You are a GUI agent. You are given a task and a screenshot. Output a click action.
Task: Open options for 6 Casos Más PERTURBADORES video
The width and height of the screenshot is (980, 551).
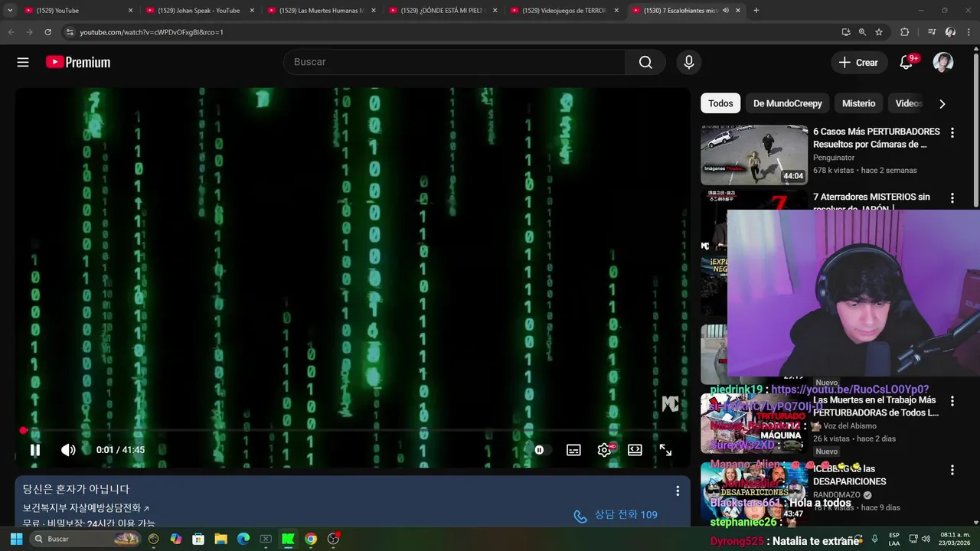click(x=952, y=132)
